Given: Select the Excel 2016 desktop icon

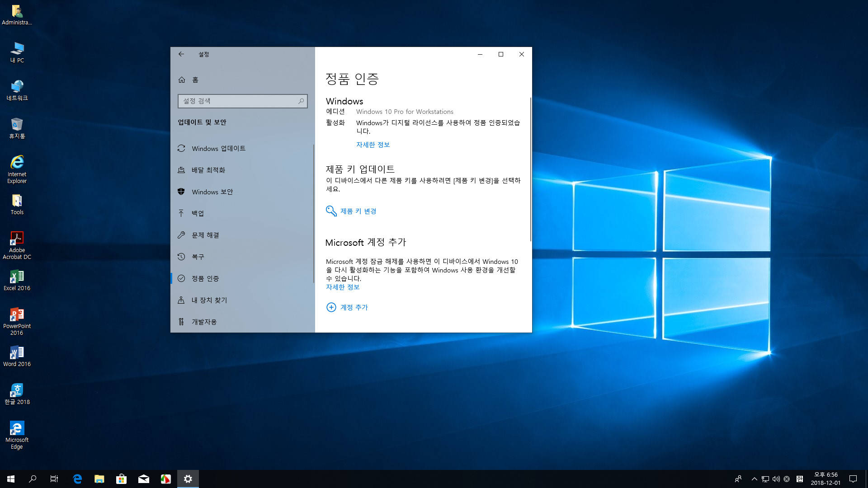Looking at the screenshot, I should click(17, 280).
